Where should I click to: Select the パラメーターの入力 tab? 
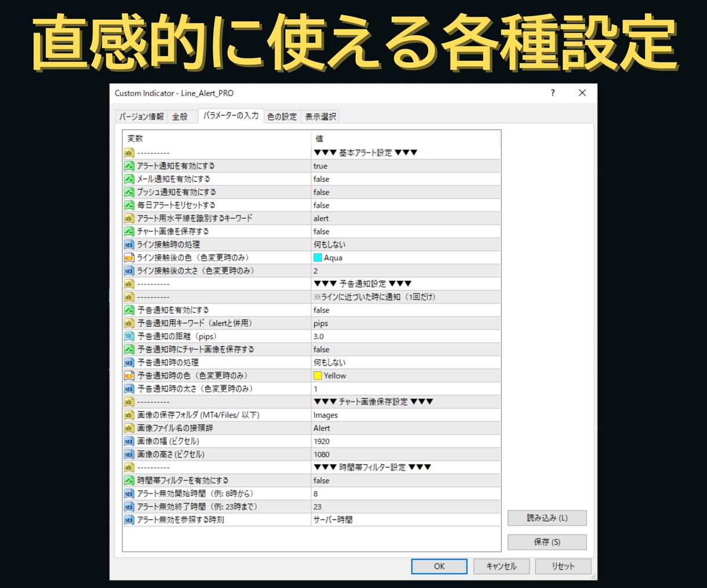(x=231, y=116)
